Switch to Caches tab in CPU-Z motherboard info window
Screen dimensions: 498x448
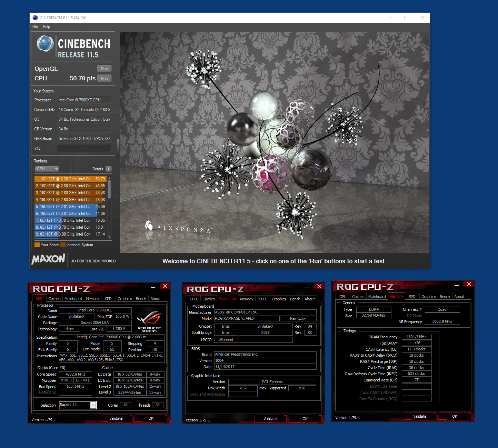point(209,299)
